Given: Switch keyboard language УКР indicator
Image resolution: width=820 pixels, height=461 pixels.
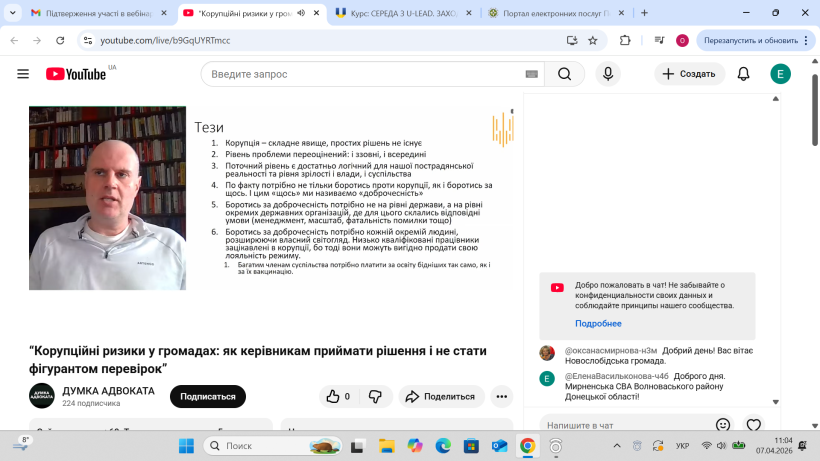Looking at the screenshot, I should click(x=682, y=446).
